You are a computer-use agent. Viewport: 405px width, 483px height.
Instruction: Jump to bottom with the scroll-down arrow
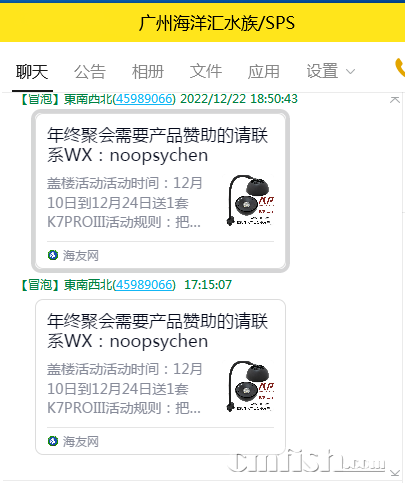395,473
